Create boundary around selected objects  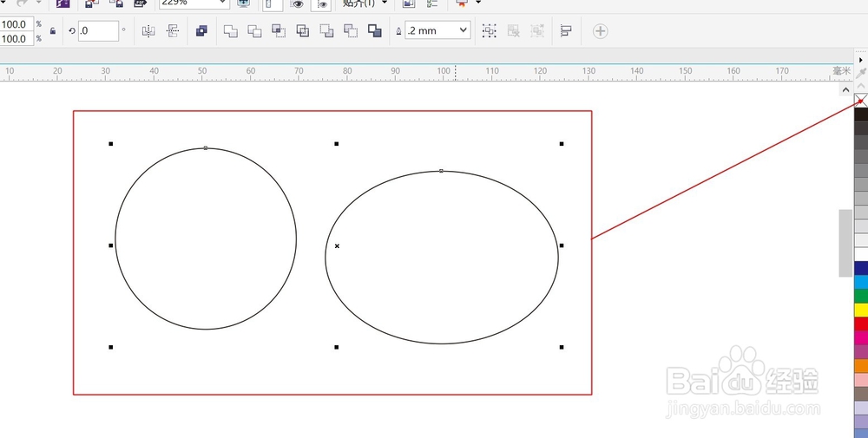(375, 31)
